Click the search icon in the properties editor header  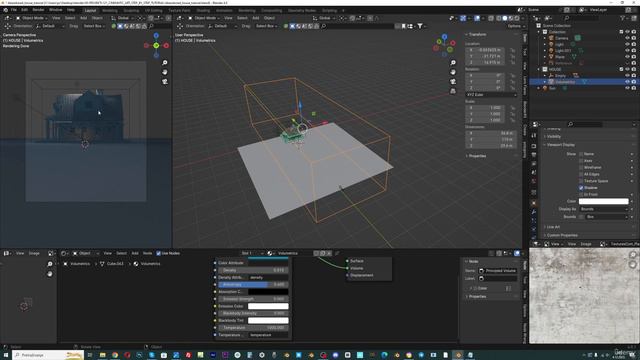(x=570, y=124)
